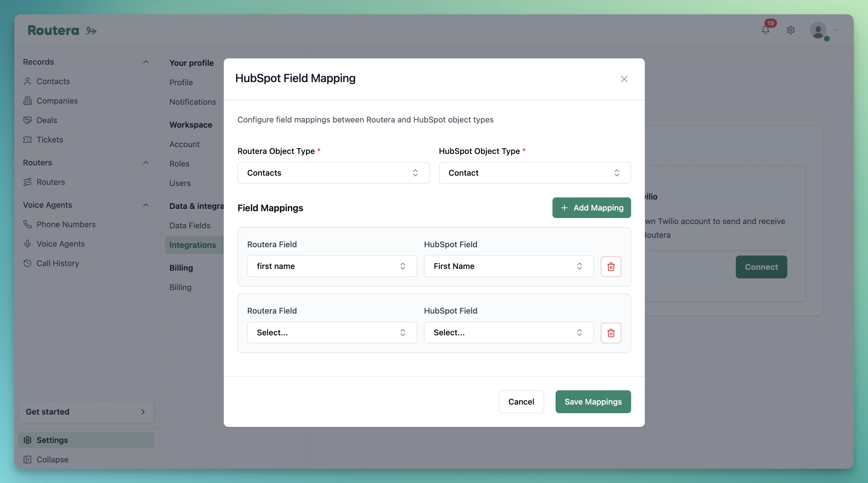The image size is (868, 483).
Task: Expand the Get started panel arrow
Action: [143, 411]
